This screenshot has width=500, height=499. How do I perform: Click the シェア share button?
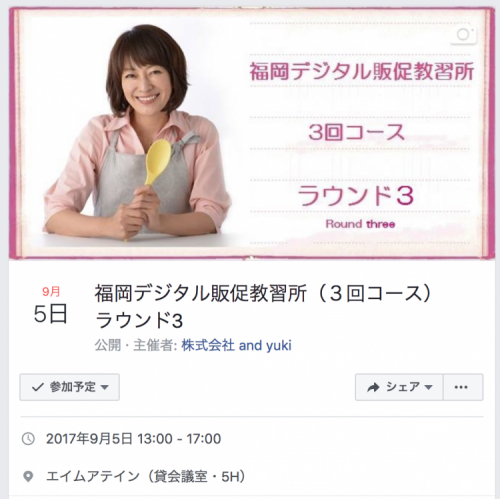click(x=399, y=387)
